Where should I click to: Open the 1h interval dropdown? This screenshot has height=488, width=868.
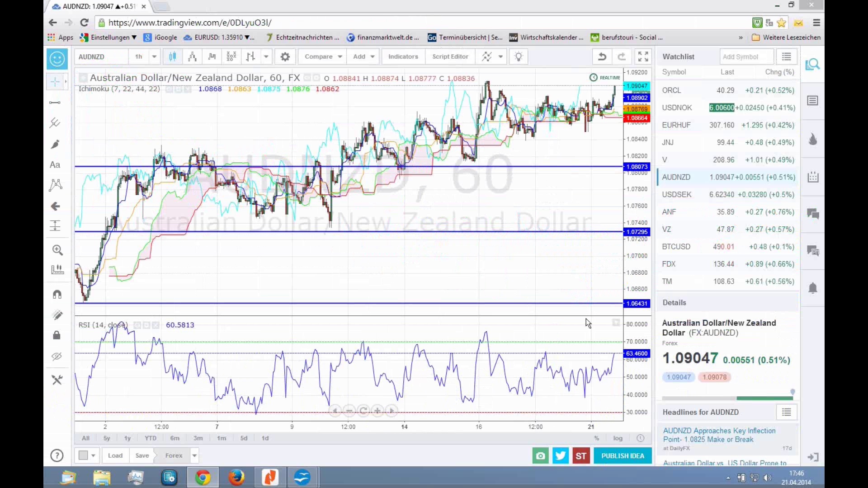pyautogui.click(x=154, y=56)
